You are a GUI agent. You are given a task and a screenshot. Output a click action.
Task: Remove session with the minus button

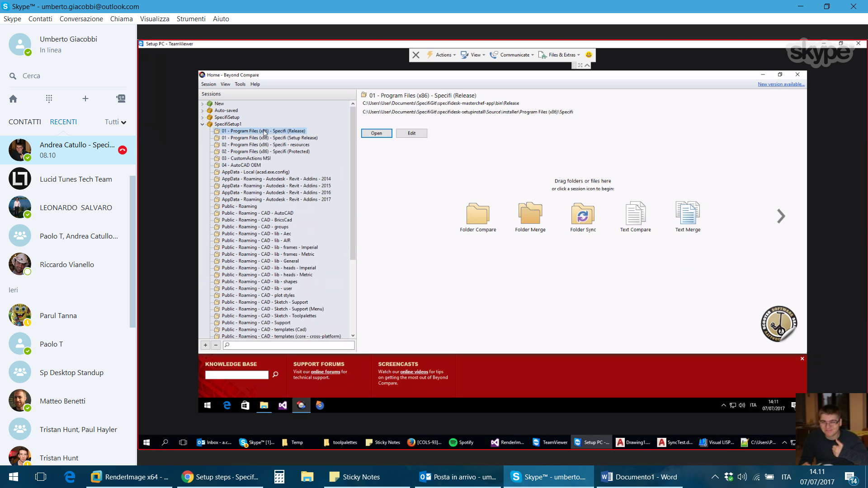coord(216,345)
